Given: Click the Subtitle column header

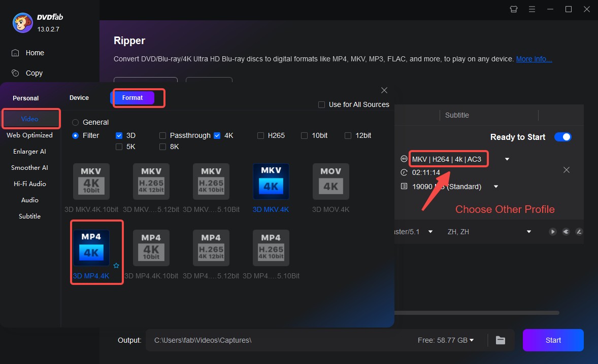Looking at the screenshot, I should 457,115.
